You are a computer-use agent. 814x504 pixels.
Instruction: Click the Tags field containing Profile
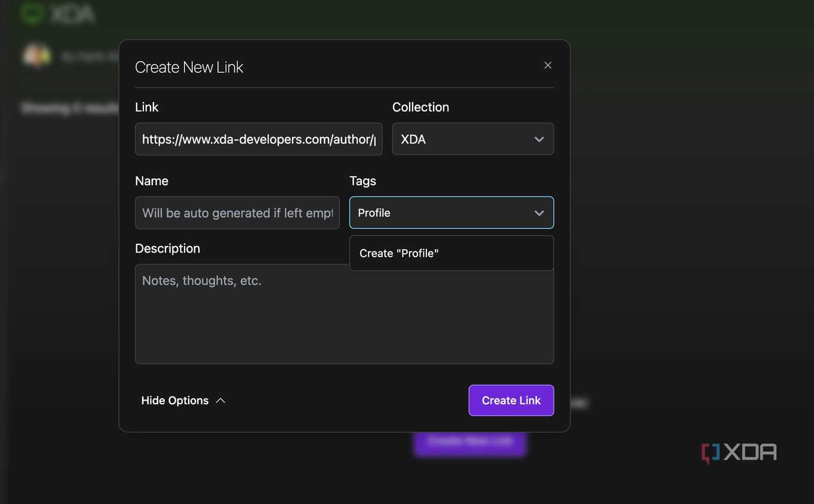coord(451,213)
